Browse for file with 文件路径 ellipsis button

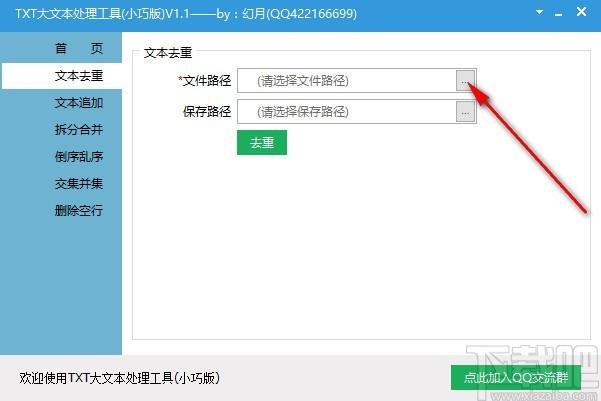465,81
